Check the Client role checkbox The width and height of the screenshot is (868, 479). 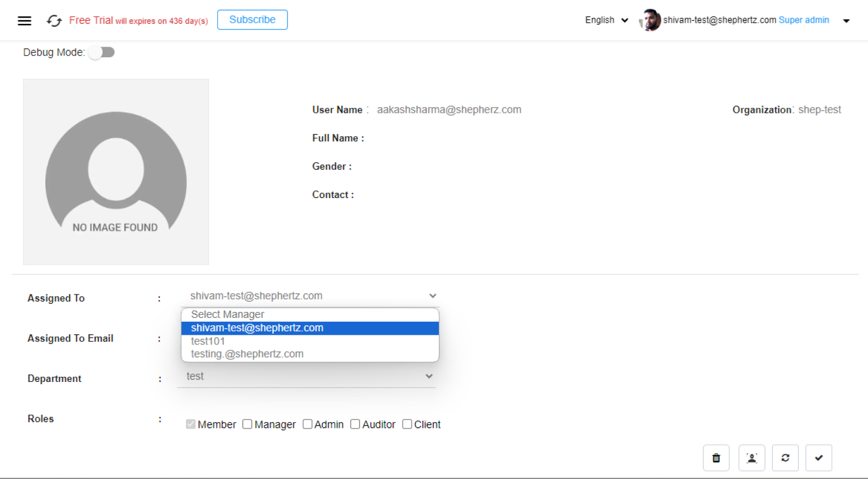[x=407, y=424]
